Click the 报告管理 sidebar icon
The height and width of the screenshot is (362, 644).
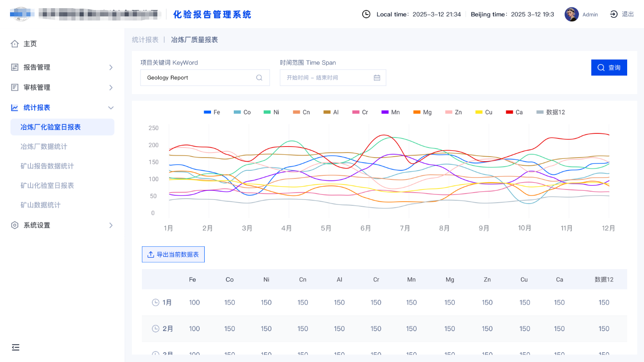pos(15,67)
